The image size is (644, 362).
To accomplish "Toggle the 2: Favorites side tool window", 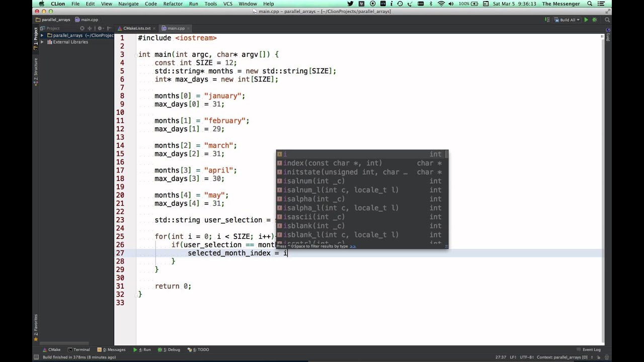I will (36, 328).
